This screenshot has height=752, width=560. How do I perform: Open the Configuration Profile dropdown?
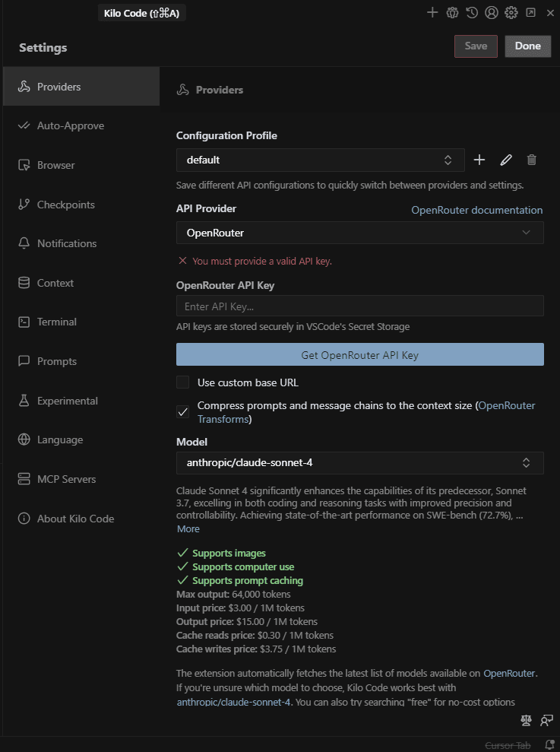[x=319, y=160]
